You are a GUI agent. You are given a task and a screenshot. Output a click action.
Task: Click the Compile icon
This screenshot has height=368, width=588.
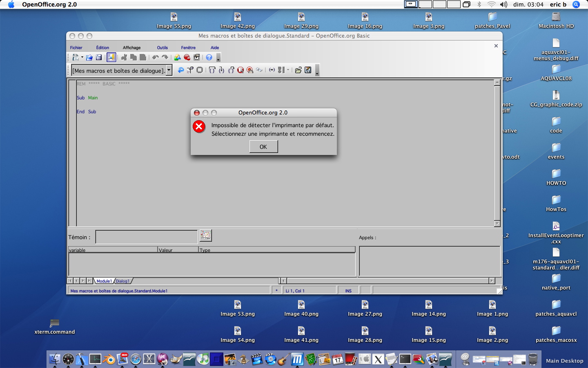pos(180,70)
